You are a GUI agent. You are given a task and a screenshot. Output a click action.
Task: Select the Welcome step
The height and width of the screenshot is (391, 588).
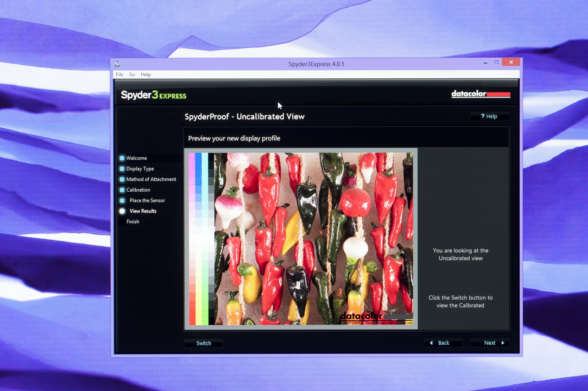pos(136,158)
